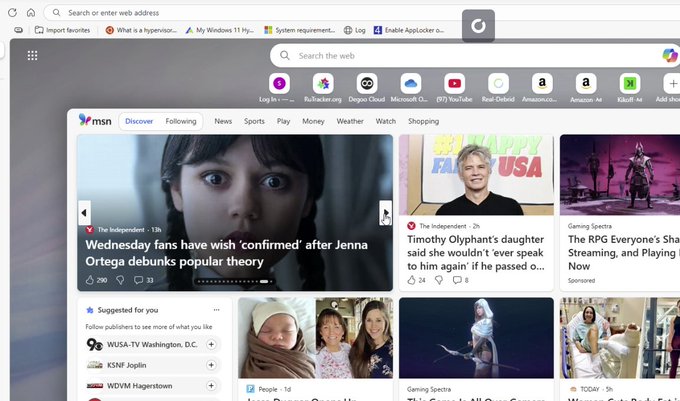This screenshot has width=680, height=401.
Task: Go to previous carousel story arrow
Action: 84,213
